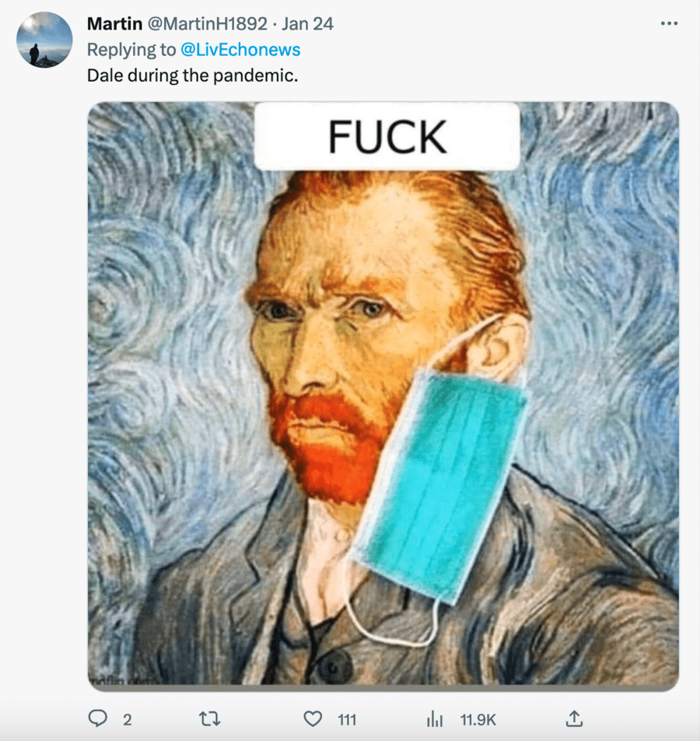Click the tweet text 'Dale during the pandemic.'
The image size is (700, 741).
(x=192, y=76)
